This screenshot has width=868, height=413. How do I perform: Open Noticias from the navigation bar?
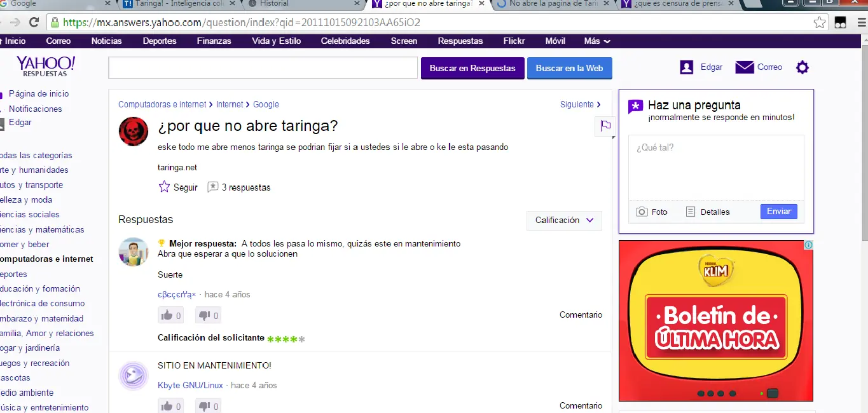106,41
